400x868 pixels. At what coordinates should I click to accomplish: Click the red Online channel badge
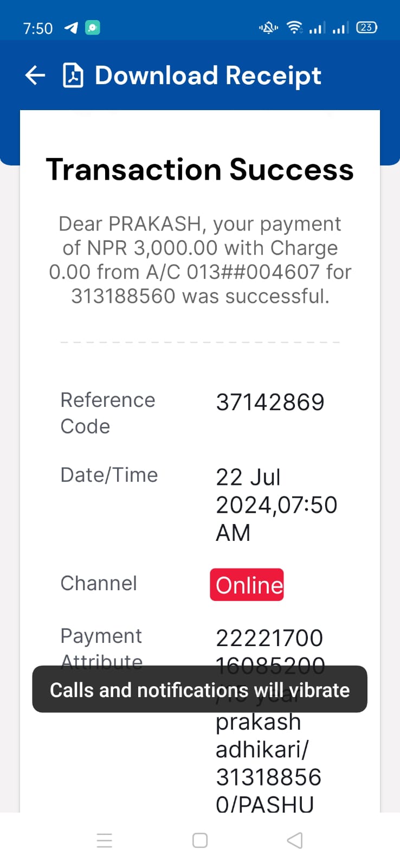point(247,585)
